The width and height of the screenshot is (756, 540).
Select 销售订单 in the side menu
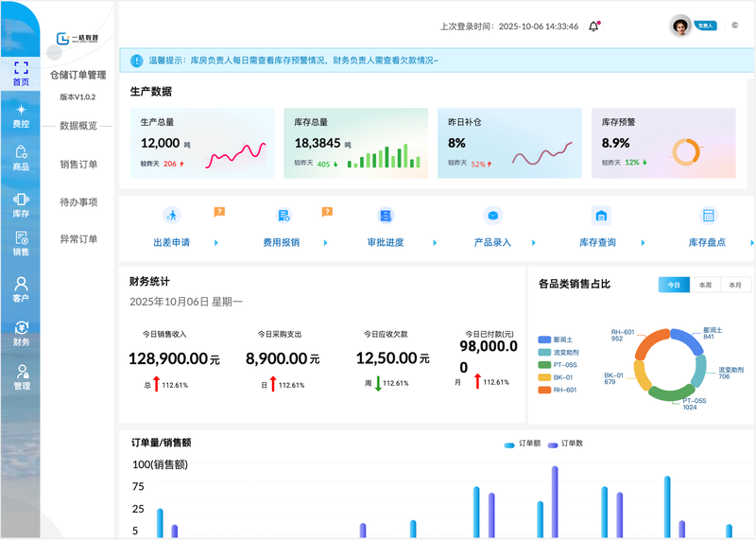[x=78, y=165]
